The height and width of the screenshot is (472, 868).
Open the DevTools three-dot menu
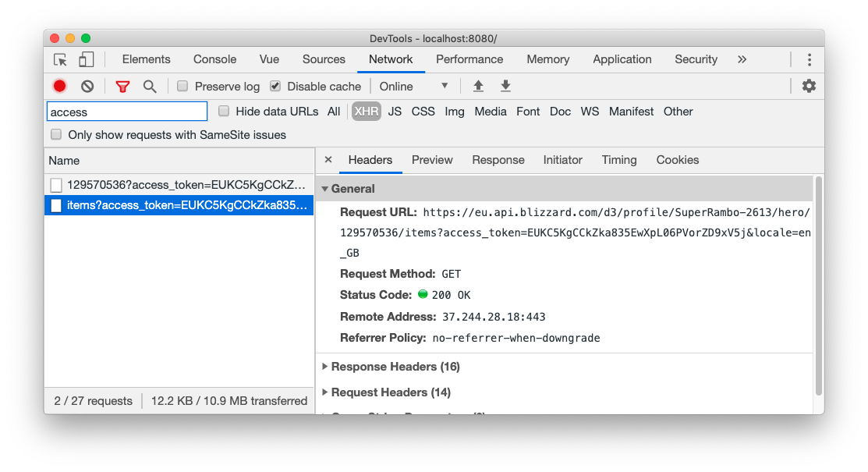(810, 60)
